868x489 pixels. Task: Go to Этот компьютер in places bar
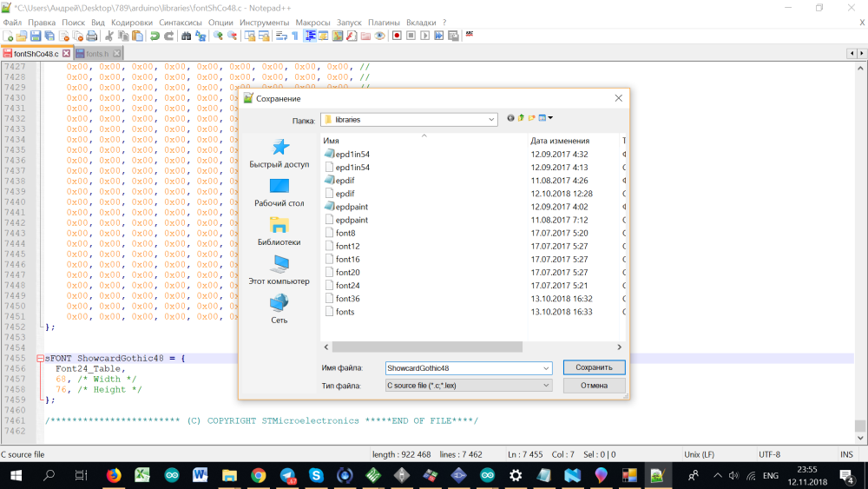point(279,271)
